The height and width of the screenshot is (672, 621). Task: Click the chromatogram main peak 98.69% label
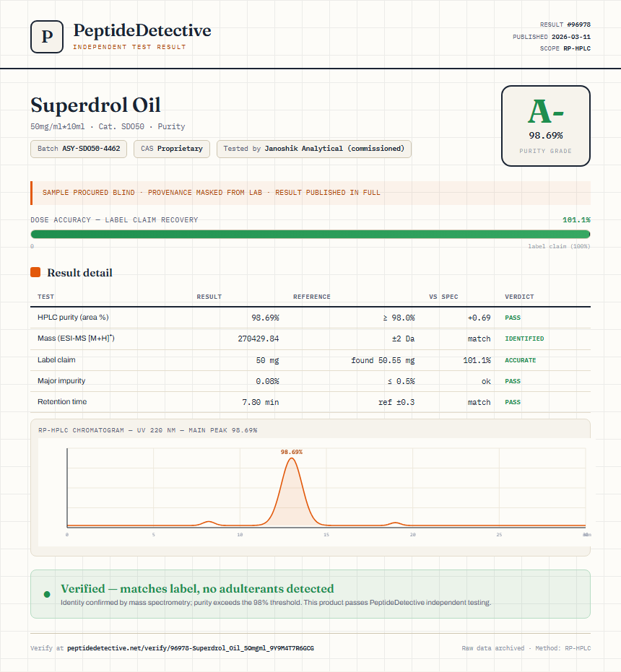coord(292,452)
